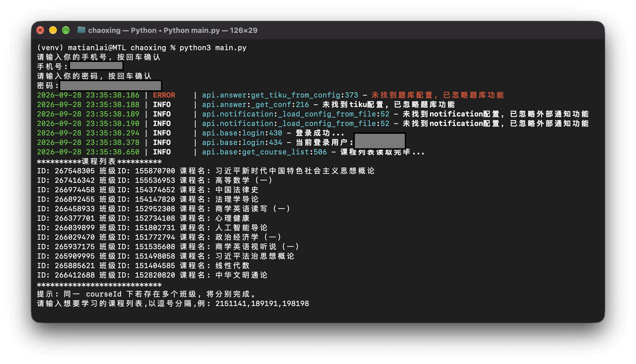Click the course name '法理学导论'

(x=237, y=199)
